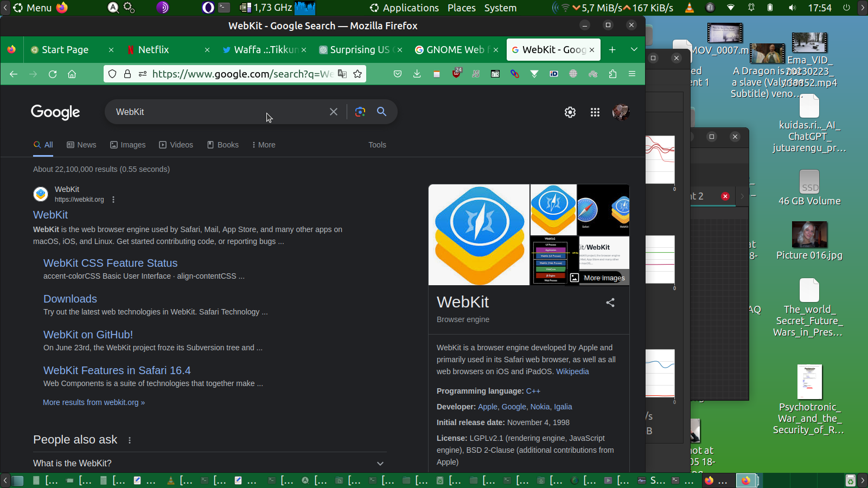Open the Firefox downloads panel
The height and width of the screenshot is (488, 868).
pyautogui.click(x=417, y=74)
